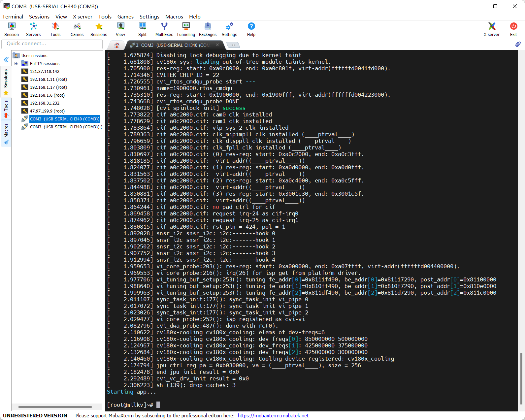
Task: Open the Tools vertical sidebar tab
Action: click(x=6, y=109)
